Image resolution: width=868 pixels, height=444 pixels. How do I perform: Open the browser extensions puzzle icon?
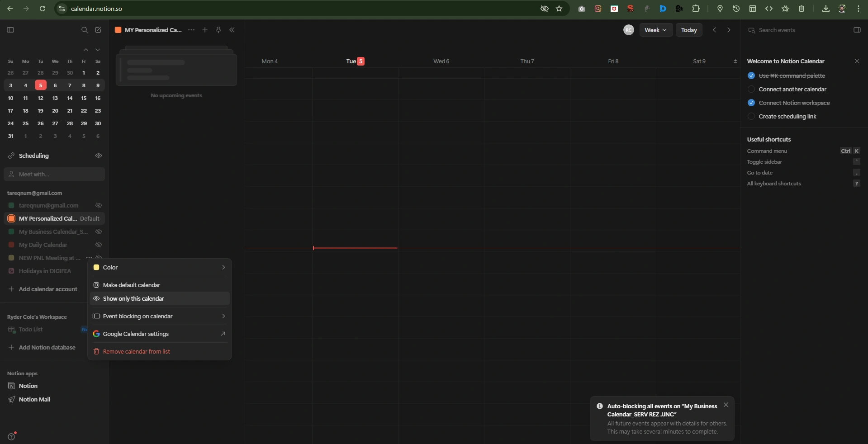click(696, 9)
